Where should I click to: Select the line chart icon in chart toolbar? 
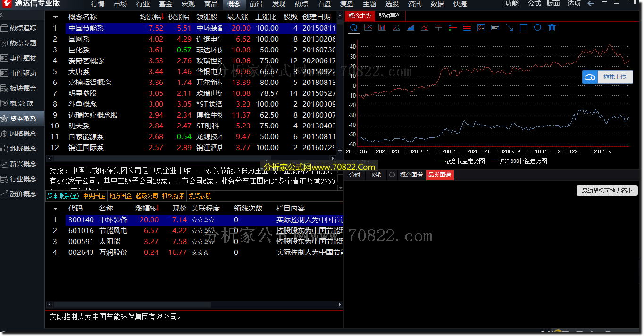pyautogui.click(x=368, y=28)
